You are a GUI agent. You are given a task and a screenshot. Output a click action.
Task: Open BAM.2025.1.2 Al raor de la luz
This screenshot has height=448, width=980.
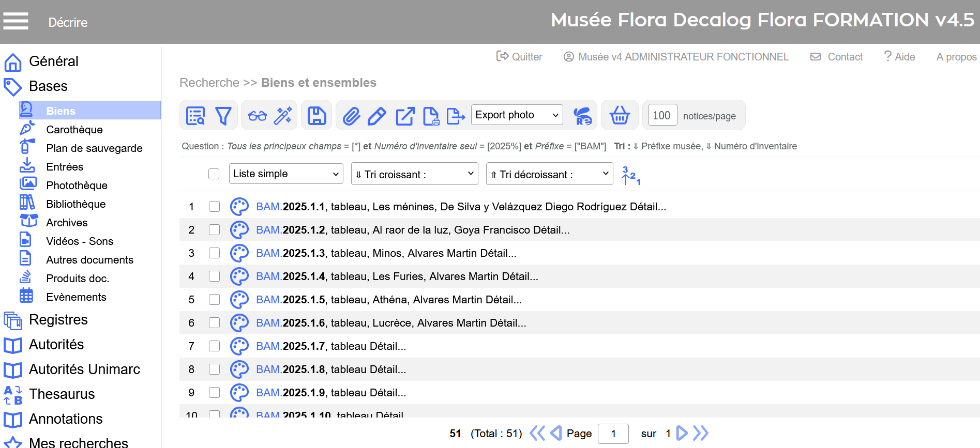413,230
